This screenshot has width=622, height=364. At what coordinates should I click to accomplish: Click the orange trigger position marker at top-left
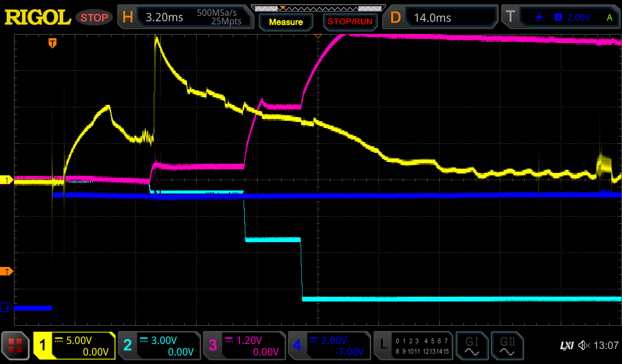(x=53, y=43)
